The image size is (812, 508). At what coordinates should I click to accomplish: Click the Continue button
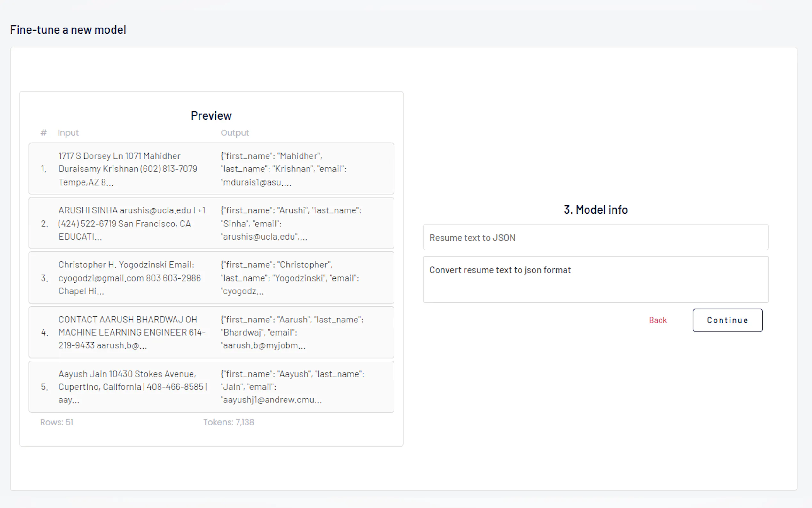[727, 320]
